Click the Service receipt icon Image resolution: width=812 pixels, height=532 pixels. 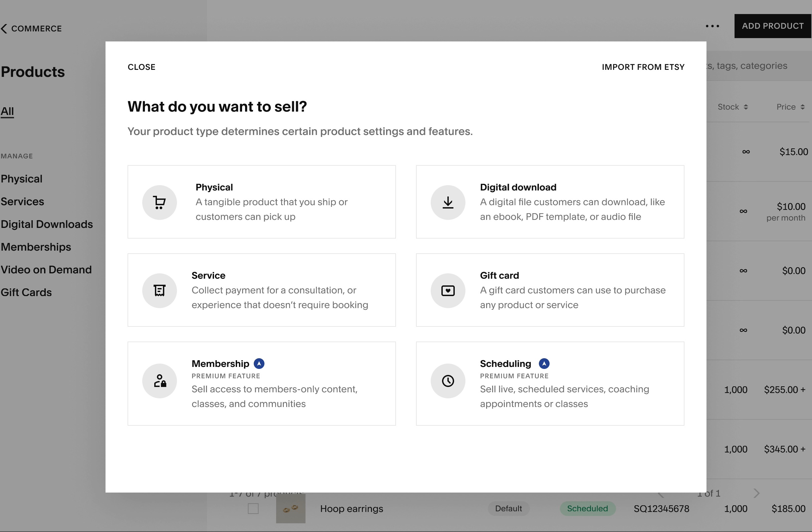coord(159,291)
